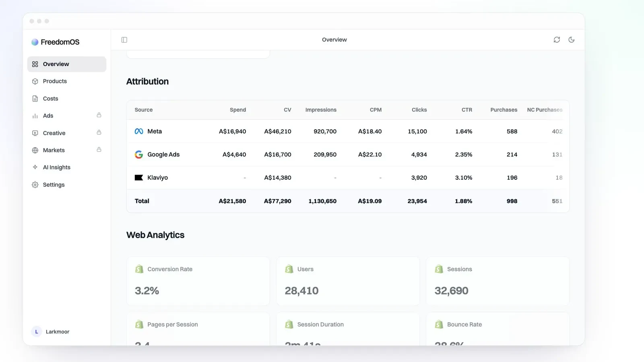
Task: Click the CTR column header
Action: 467,110
